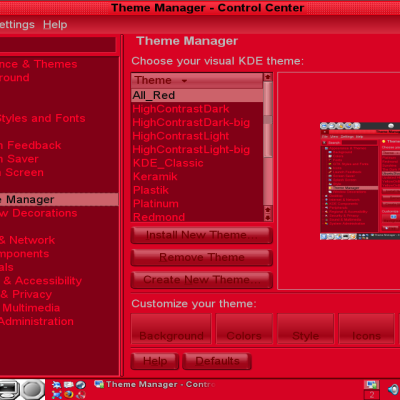The image size is (400, 400).
Task: Pick the Keramik theme
Action: [197, 177]
